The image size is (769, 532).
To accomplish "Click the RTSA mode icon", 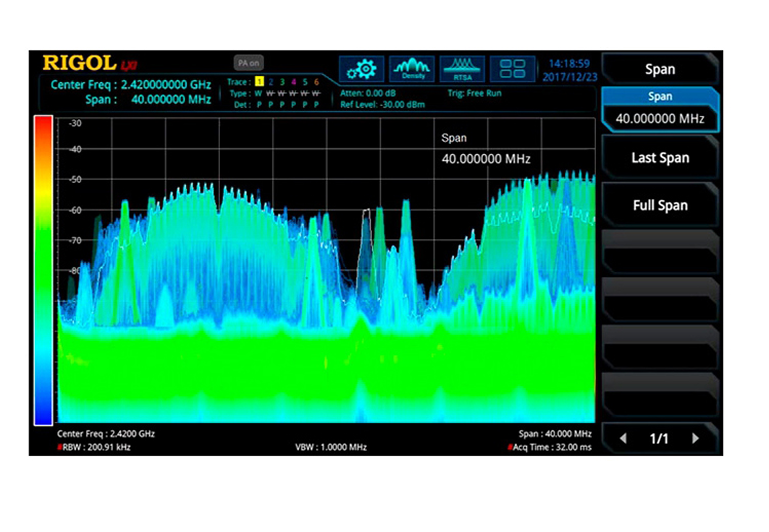I will pos(462,69).
